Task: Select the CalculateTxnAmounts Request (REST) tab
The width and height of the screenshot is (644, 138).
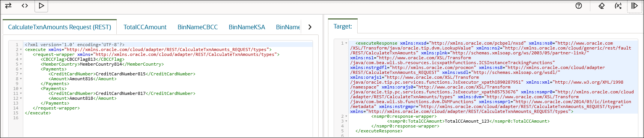Action: pyautogui.click(x=60, y=27)
